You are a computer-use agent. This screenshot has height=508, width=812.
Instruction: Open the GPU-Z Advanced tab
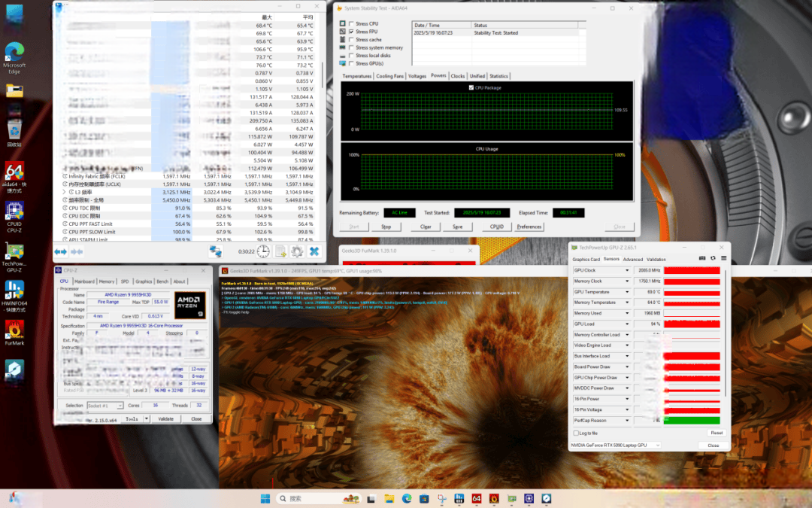[632, 259]
